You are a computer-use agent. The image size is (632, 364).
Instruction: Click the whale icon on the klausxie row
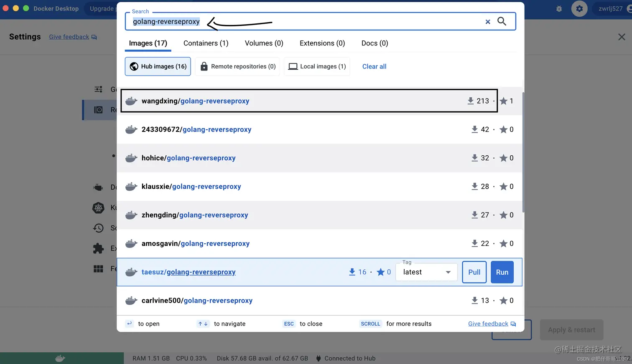(x=131, y=187)
